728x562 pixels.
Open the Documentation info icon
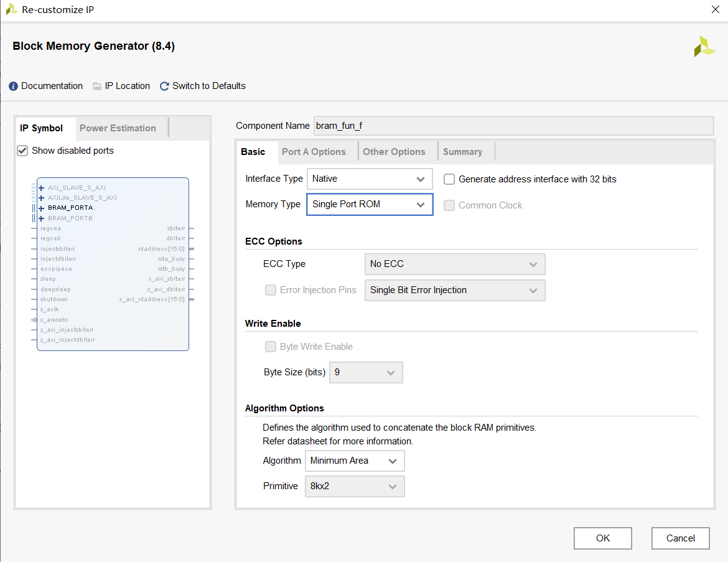(14, 86)
